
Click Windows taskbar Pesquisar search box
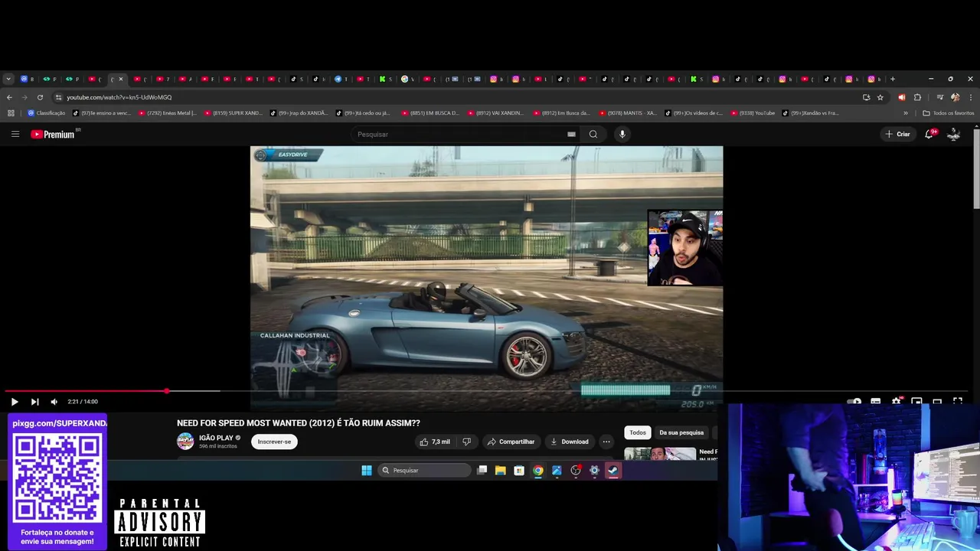(425, 470)
